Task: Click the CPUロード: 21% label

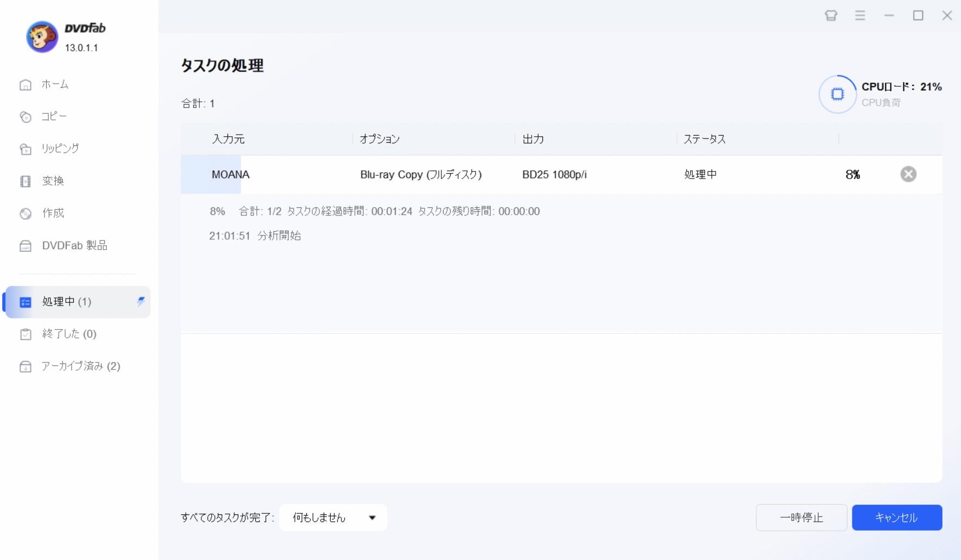Action: (901, 87)
